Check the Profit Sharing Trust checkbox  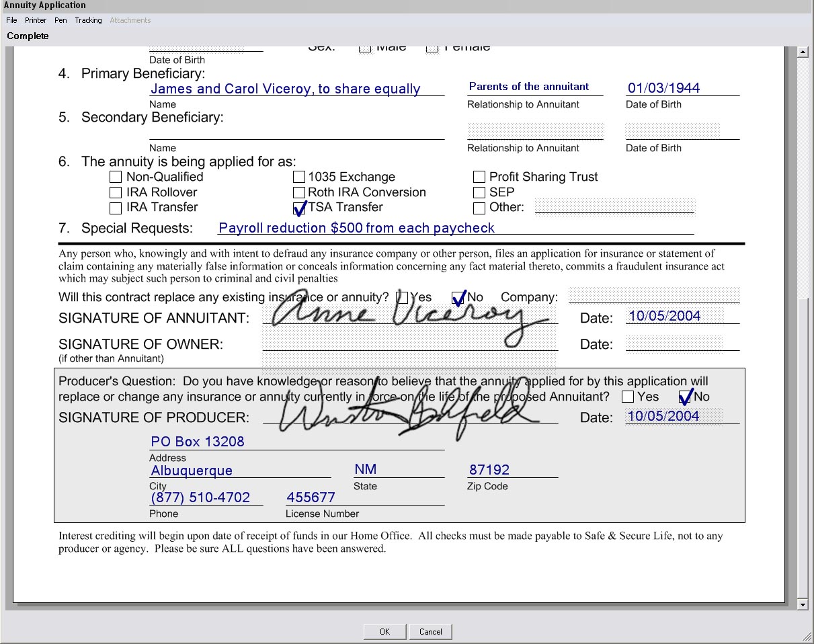tap(479, 177)
